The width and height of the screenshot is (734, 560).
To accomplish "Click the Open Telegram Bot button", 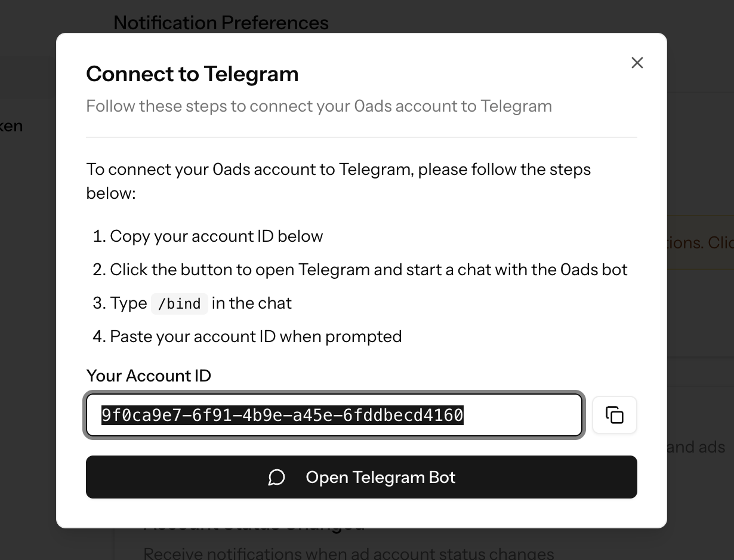I will coord(362,477).
